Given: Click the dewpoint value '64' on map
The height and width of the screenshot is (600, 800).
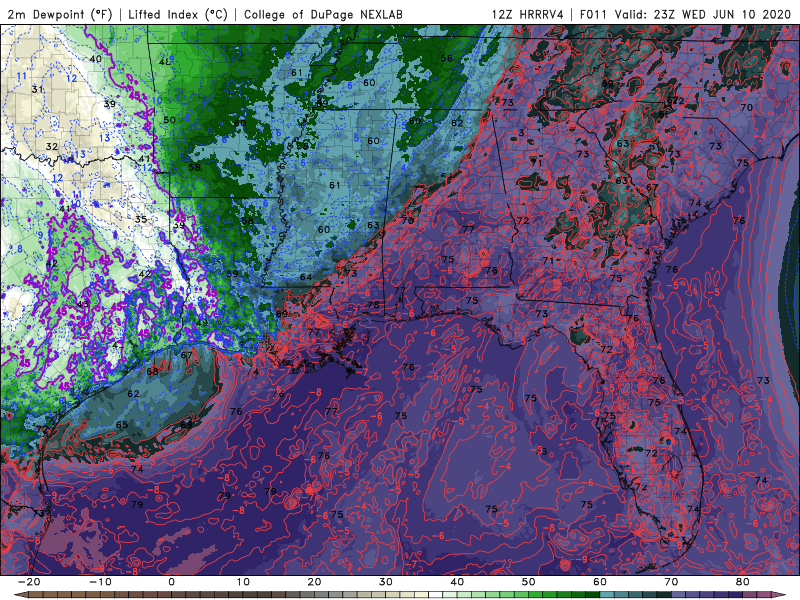Looking at the screenshot, I should tap(306, 278).
